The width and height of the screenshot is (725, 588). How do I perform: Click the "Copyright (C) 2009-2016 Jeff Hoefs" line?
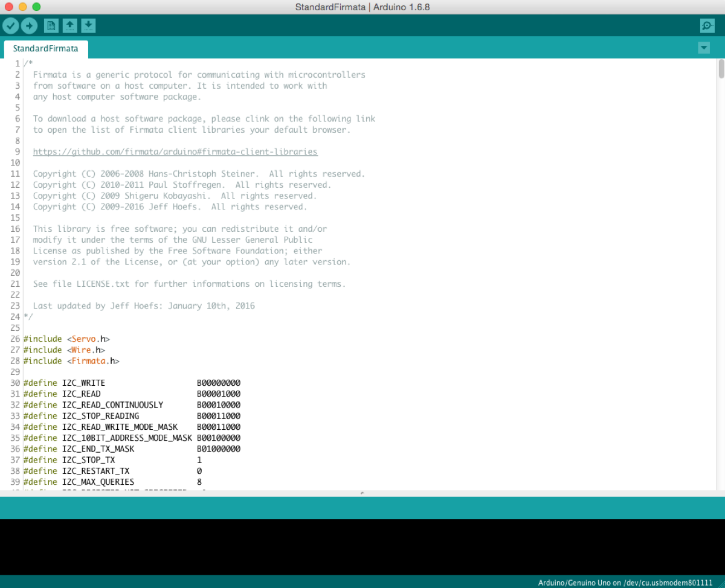point(170,206)
